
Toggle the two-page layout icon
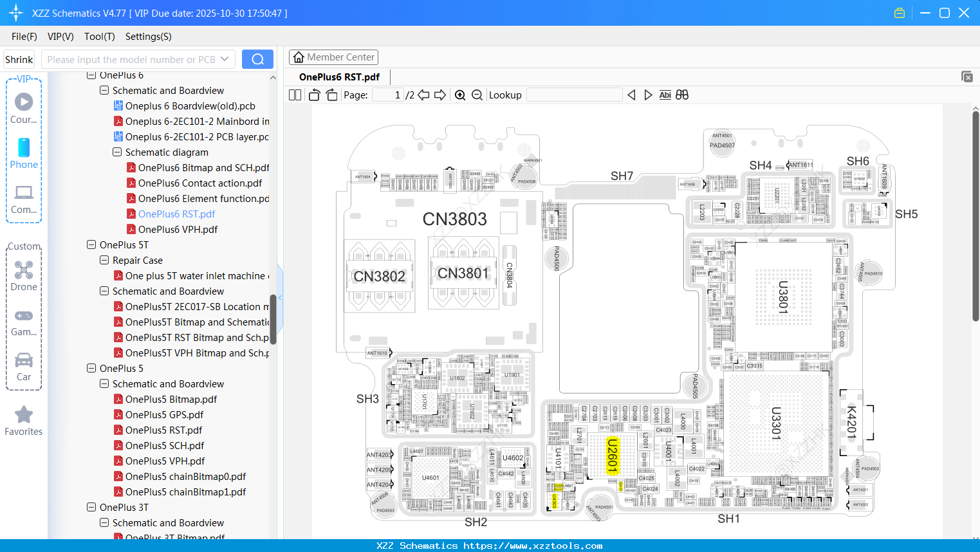click(295, 95)
